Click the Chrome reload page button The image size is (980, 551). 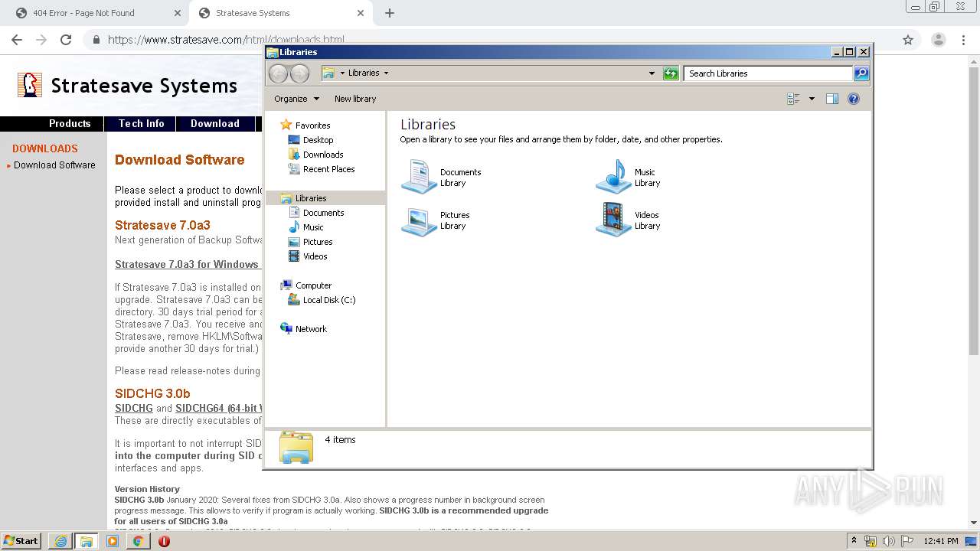pos(66,40)
